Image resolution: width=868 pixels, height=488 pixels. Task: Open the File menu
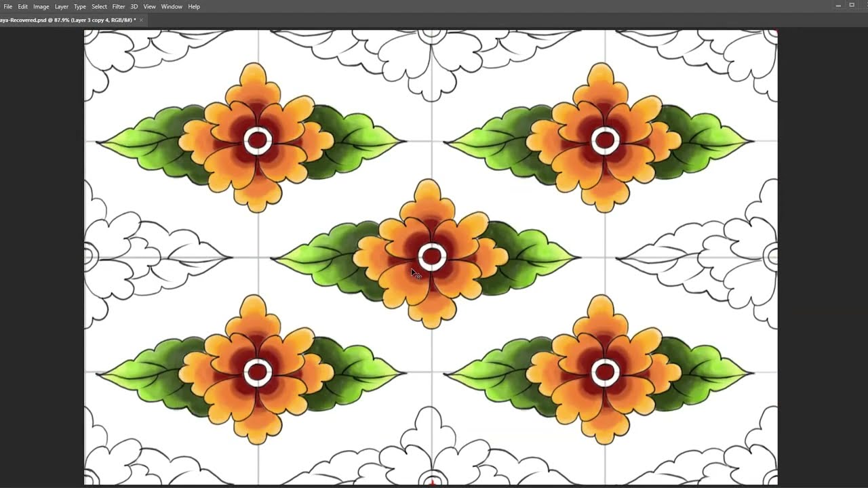[8, 6]
